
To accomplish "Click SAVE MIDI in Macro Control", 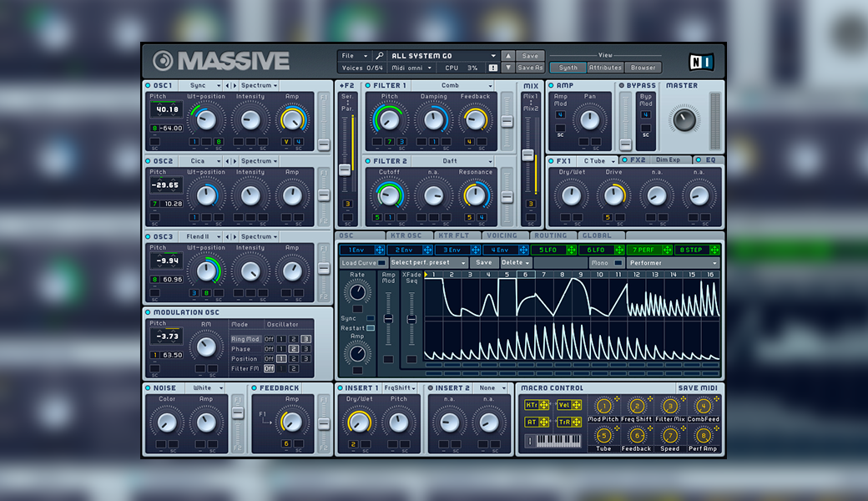I will point(698,388).
